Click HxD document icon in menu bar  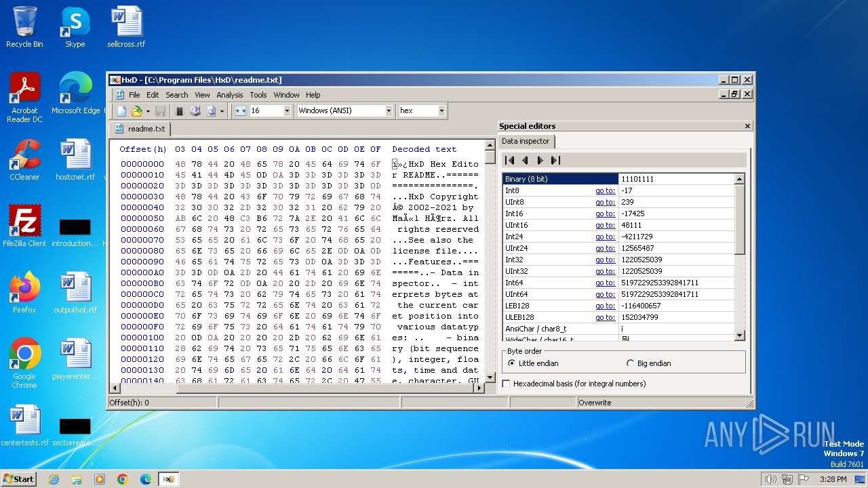click(119, 95)
